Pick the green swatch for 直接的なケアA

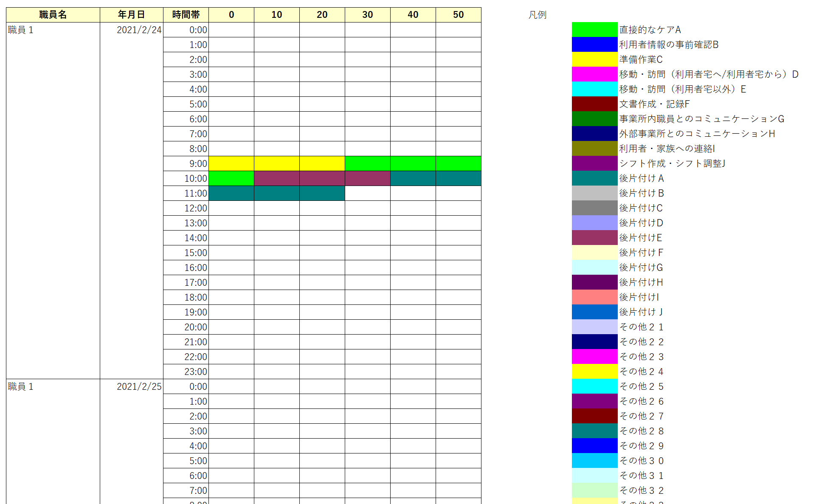[594, 30]
